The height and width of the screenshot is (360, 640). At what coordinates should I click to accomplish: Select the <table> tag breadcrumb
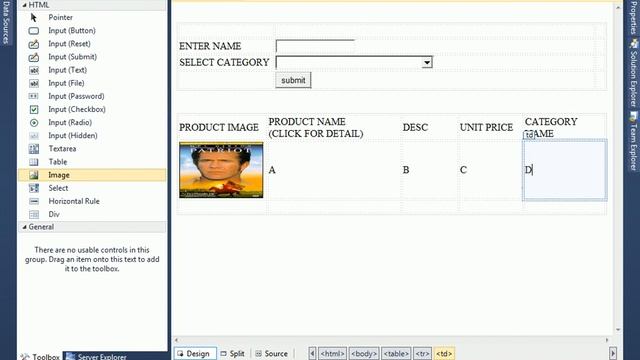[x=396, y=353]
